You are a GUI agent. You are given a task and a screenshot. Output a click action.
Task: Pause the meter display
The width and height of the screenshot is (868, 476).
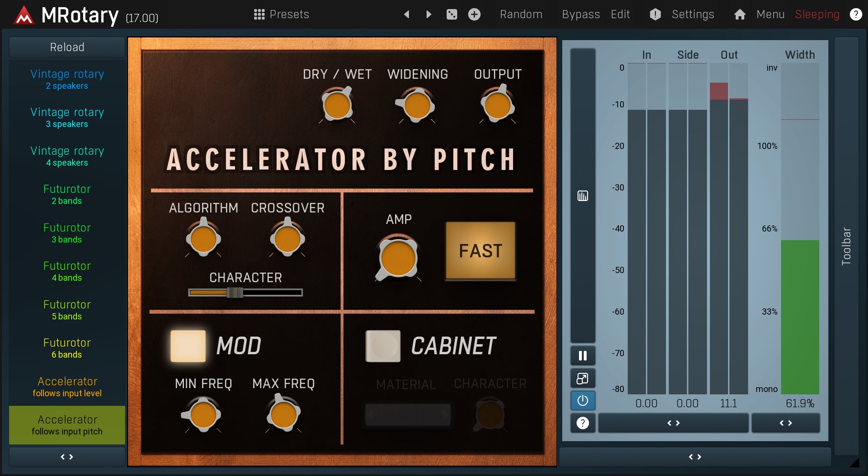tap(582, 356)
